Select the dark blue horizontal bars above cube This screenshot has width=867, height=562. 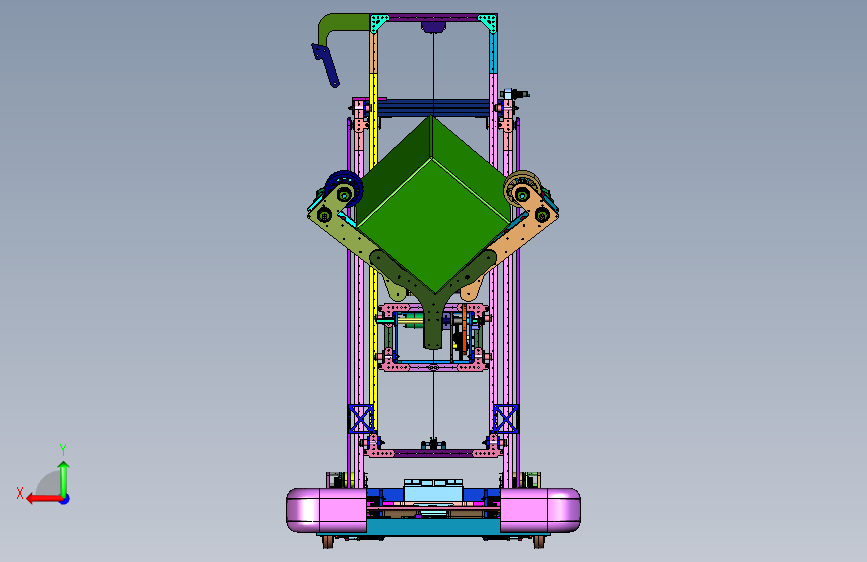[433, 108]
